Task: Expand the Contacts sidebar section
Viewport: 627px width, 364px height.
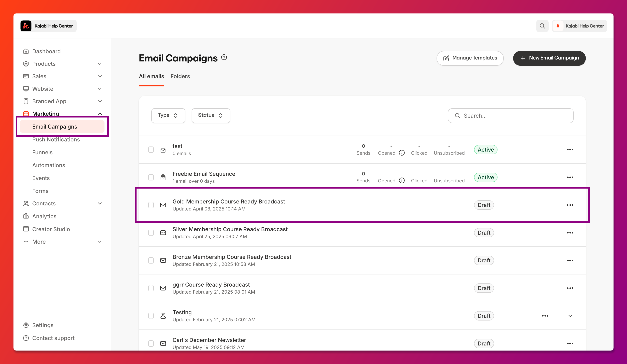Action: click(x=100, y=203)
